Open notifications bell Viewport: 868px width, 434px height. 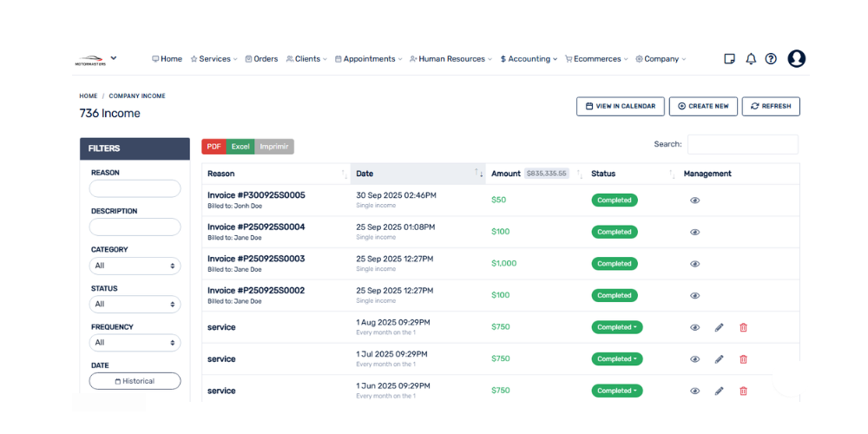point(751,59)
